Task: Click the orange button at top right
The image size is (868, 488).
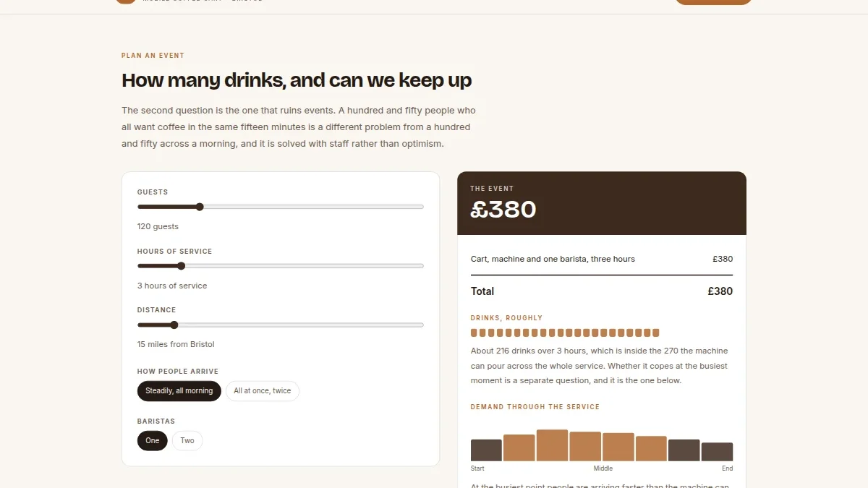Action: (713, 1)
